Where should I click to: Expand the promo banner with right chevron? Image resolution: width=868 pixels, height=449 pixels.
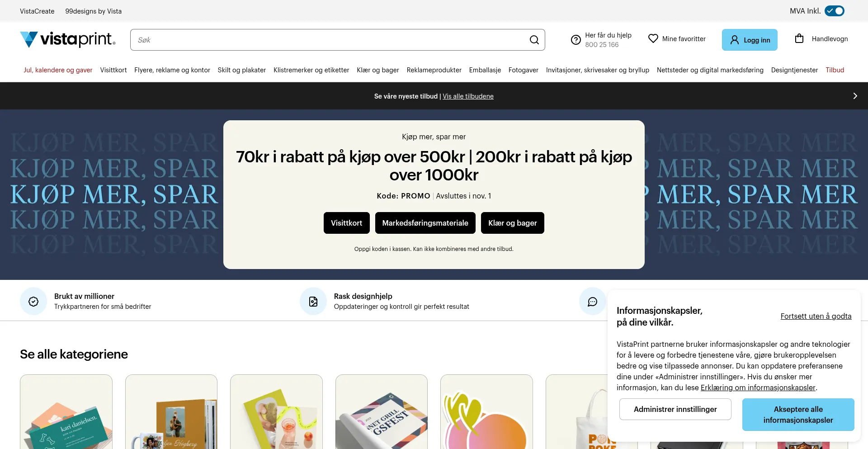coord(855,96)
